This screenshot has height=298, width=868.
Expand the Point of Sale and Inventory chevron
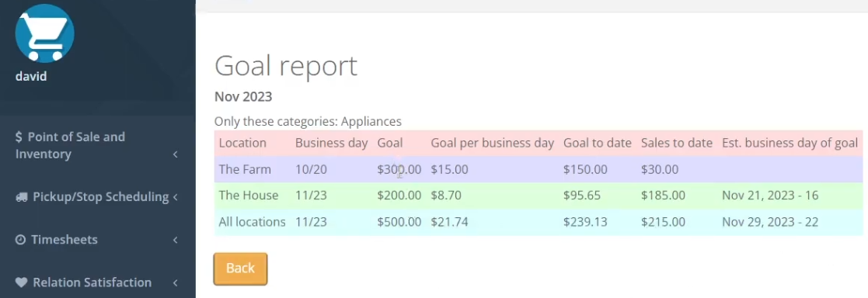tap(175, 154)
